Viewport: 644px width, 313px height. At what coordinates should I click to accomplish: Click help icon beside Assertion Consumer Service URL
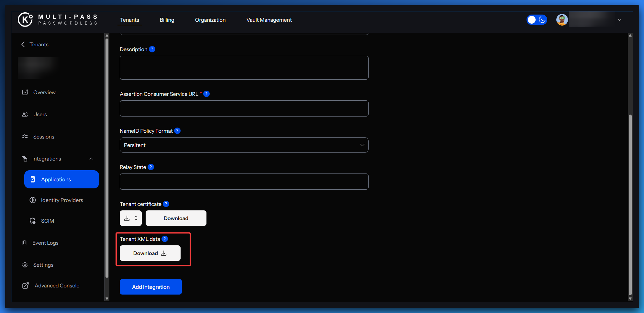pos(206,94)
